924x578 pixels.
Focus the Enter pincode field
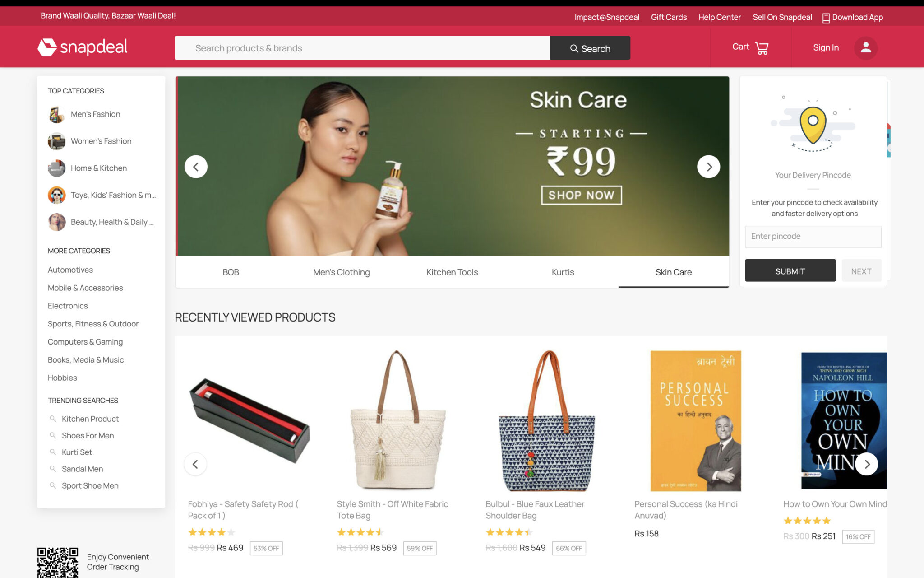click(813, 237)
